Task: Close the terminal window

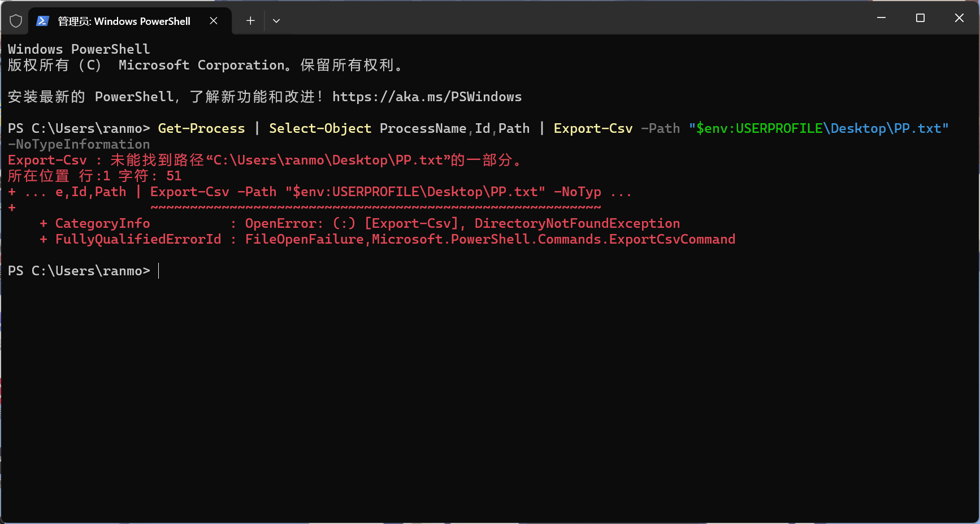Action: (959, 18)
